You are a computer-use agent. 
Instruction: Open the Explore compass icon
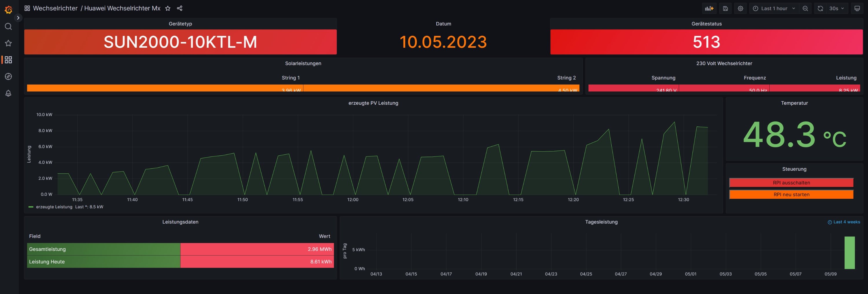[8, 76]
